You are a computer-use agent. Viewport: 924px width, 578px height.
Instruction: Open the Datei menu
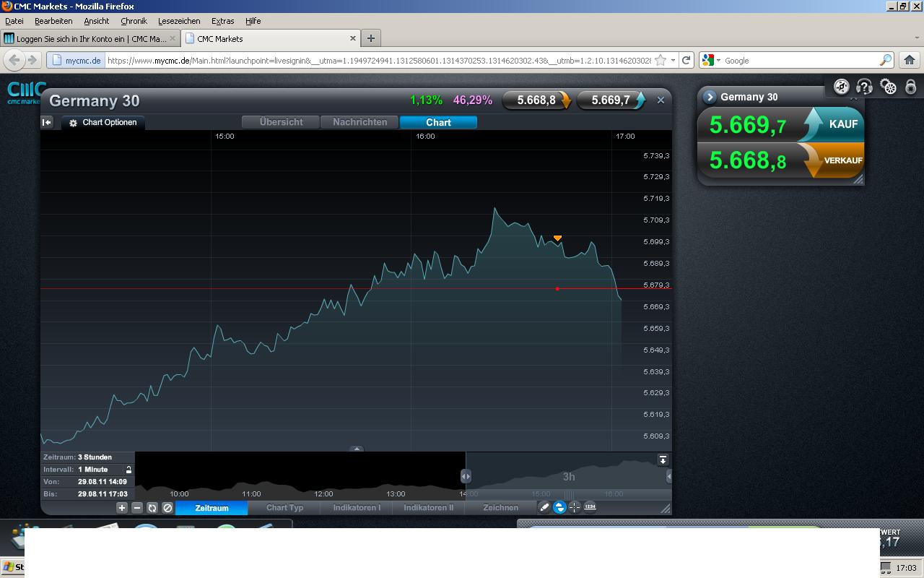click(14, 21)
